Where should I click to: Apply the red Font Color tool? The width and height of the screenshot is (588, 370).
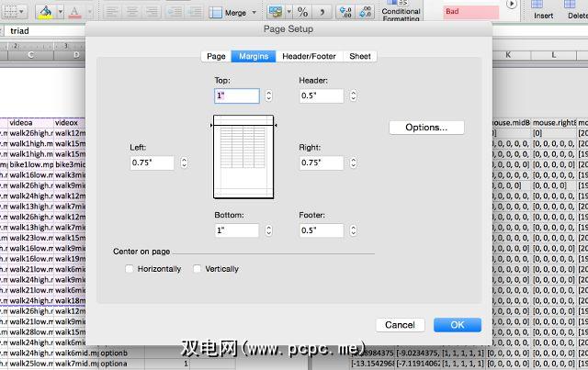pyautogui.click(x=74, y=12)
